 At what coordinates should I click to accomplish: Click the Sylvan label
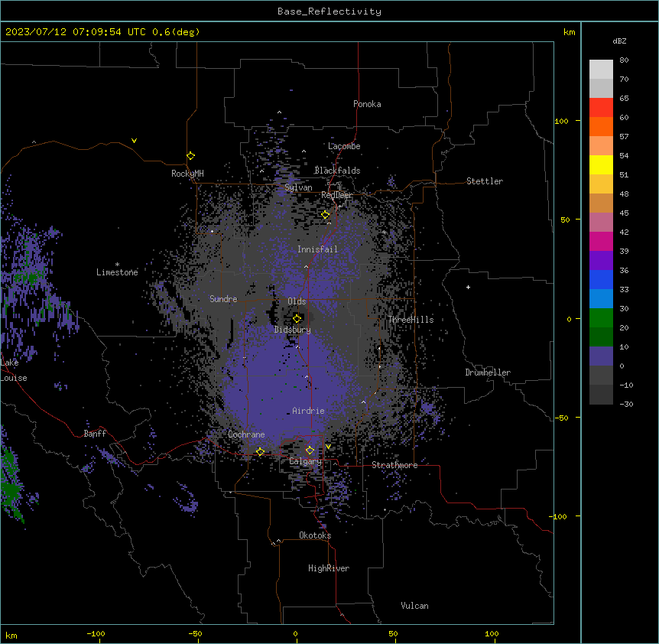tap(298, 187)
